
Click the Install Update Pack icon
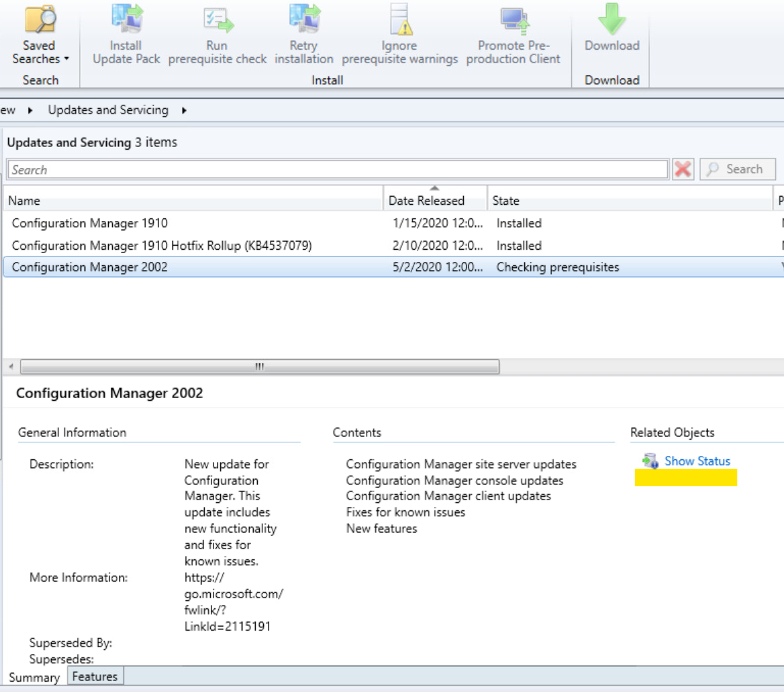(x=127, y=18)
